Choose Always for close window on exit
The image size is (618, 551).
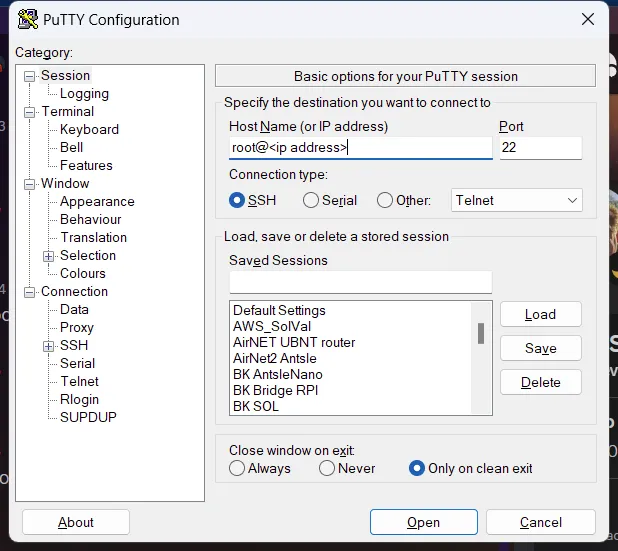click(237, 468)
